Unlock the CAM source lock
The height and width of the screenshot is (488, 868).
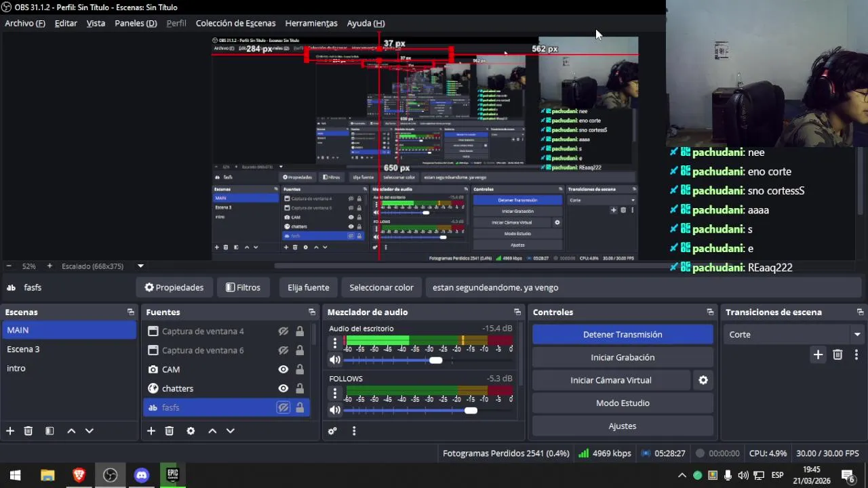300,369
